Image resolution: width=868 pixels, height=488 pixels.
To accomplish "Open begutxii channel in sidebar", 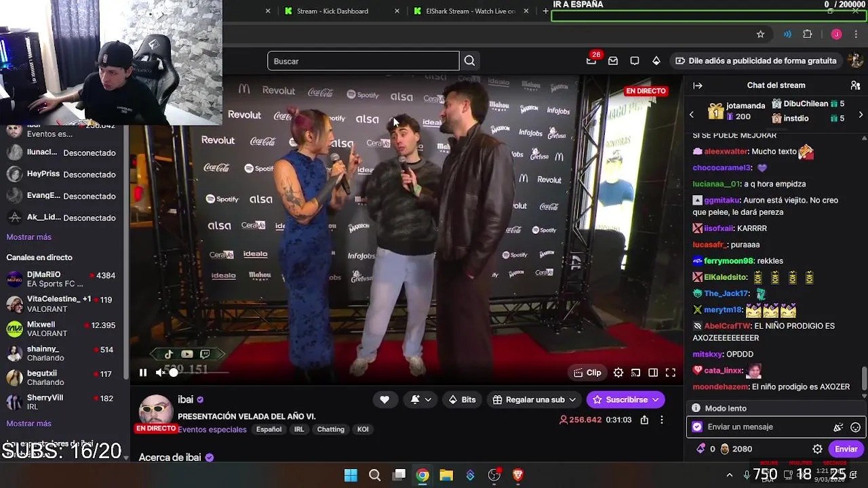I will 62,378.
